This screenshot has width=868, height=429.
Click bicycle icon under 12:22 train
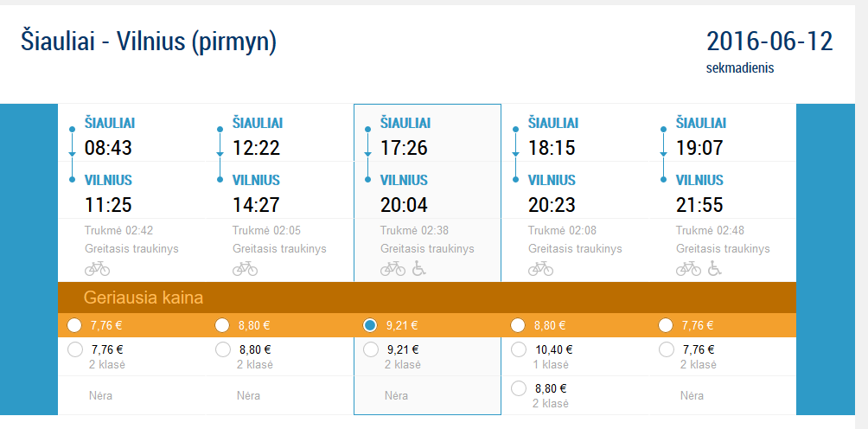point(245,268)
